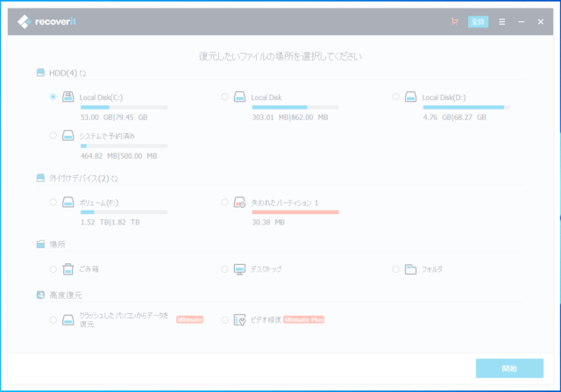This screenshot has height=392, width=561.
Task: Close the Recoverit window
Action: (x=541, y=22)
